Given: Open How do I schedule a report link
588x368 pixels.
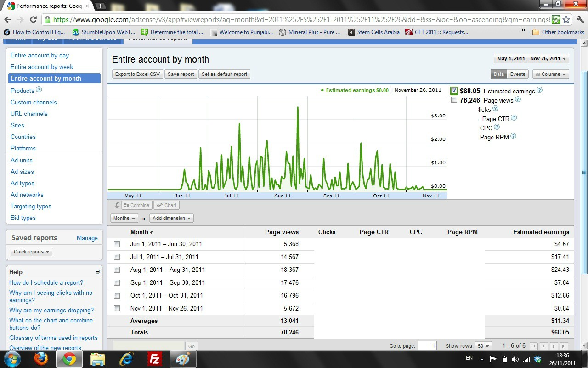Looking at the screenshot, I should pyautogui.click(x=46, y=282).
